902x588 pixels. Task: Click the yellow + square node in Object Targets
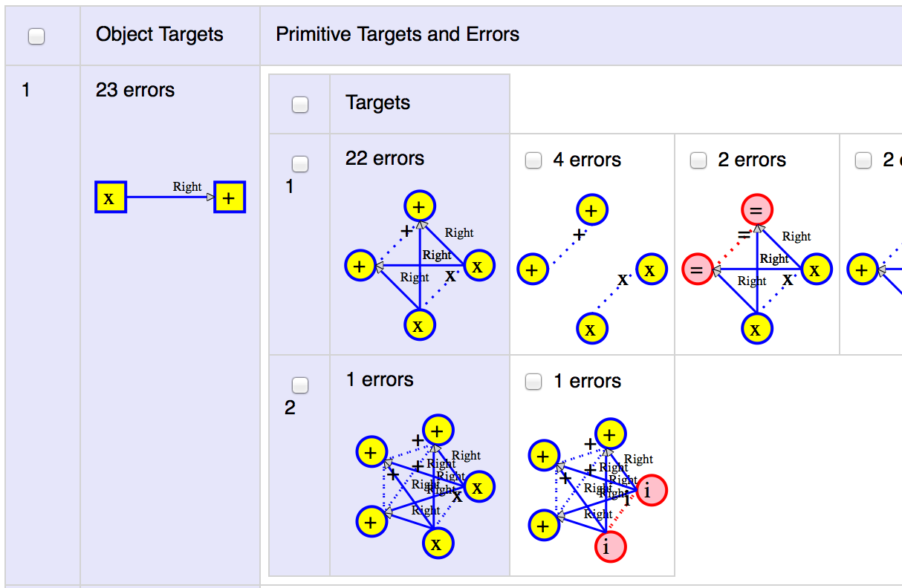coord(230,197)
